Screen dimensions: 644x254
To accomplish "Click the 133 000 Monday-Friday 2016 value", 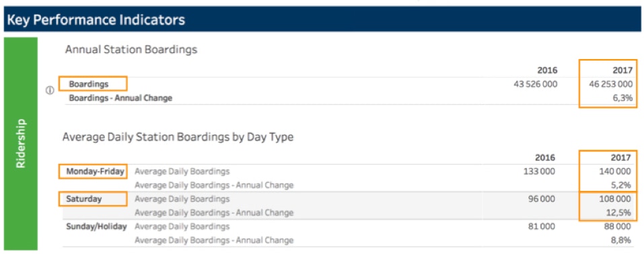I will tap(540, 171).
